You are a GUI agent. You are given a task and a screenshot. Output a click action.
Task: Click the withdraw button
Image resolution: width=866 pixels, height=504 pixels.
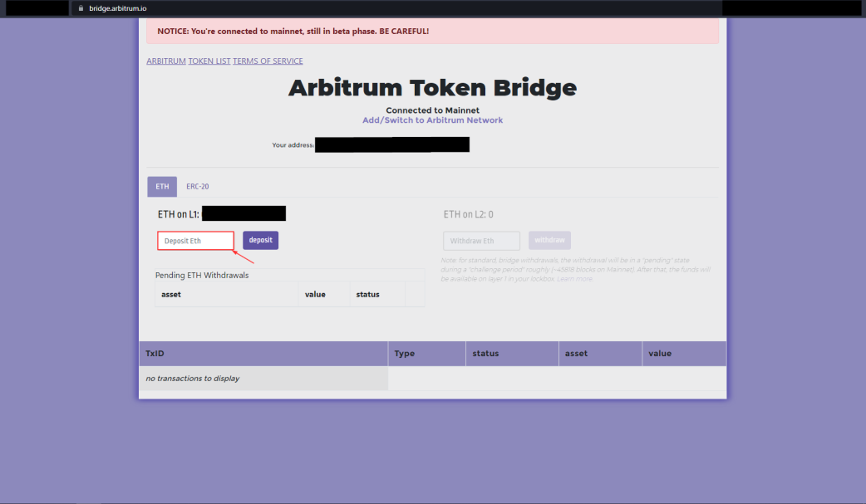click(549, 240)
